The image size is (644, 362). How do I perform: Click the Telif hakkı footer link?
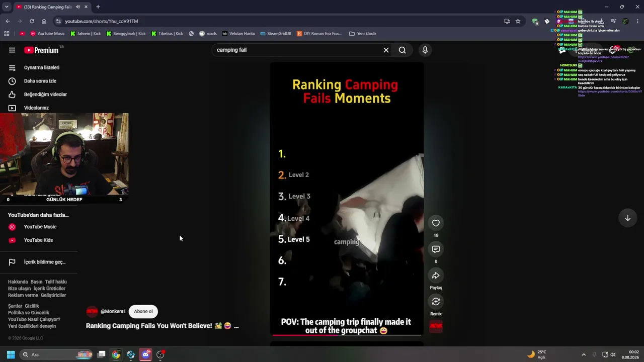point(56,282)
